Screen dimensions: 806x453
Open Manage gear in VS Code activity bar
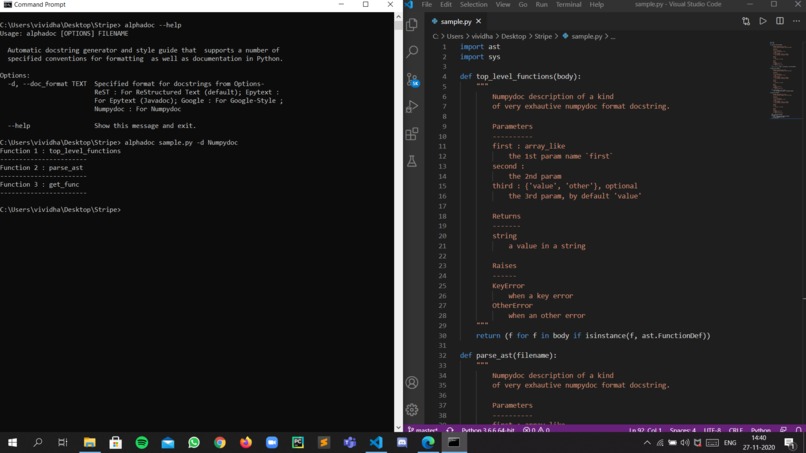click(412, 410)
